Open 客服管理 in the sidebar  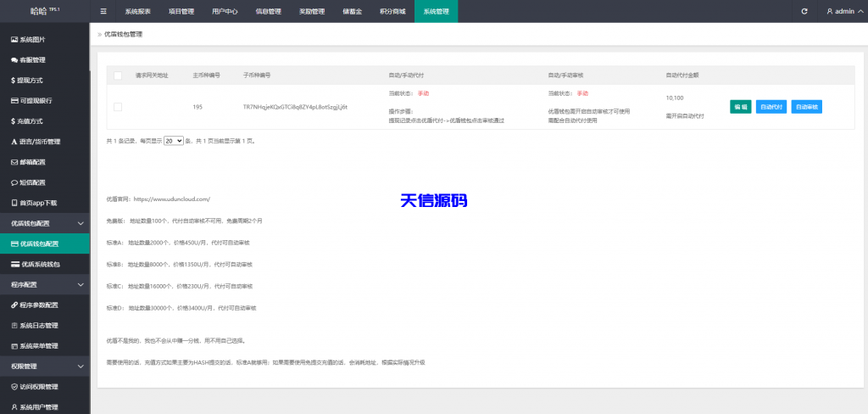33,60
